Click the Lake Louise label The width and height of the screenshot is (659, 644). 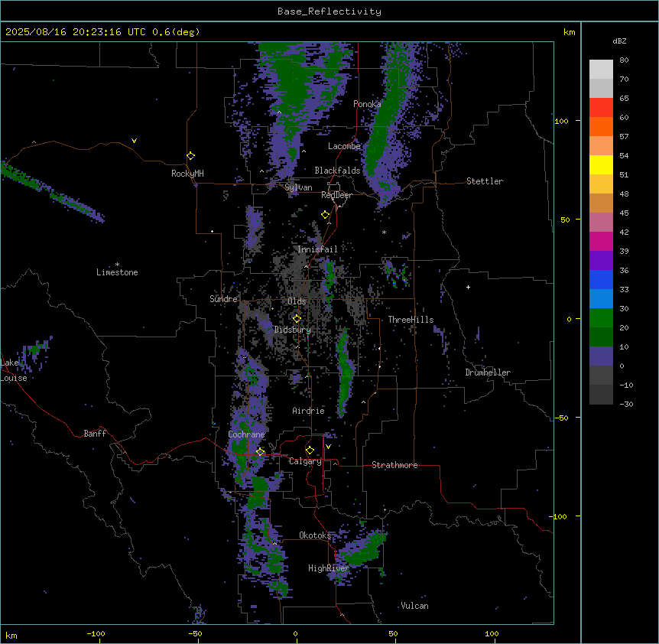click(14, 370)
